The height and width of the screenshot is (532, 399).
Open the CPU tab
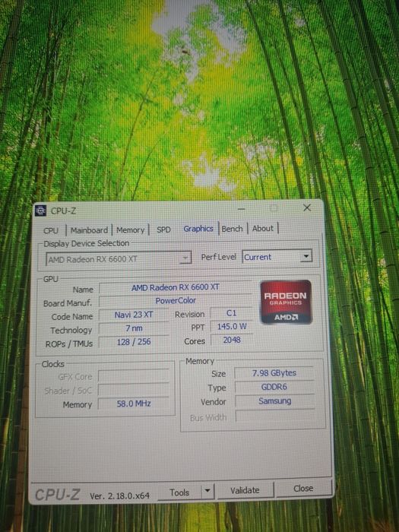(51, 230)
